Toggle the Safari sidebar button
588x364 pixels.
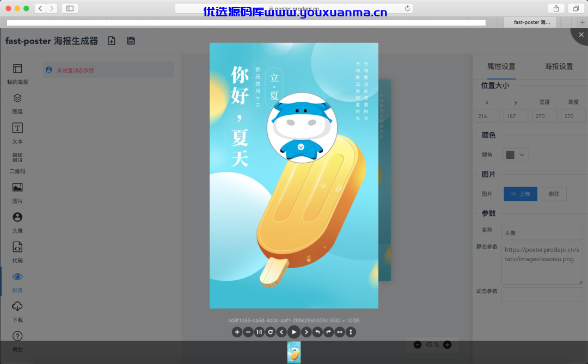coord(70,8)
